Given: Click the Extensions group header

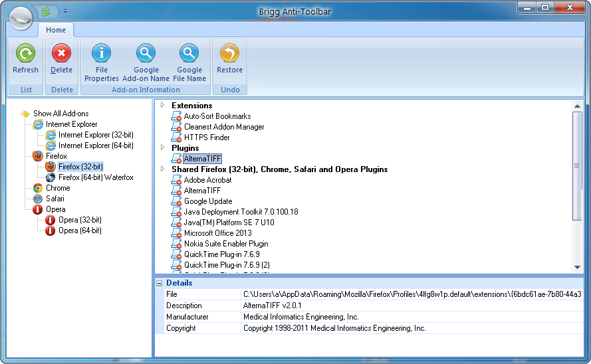Looking at the screenshot, I should pyautogui.click(x=192, y=106).
